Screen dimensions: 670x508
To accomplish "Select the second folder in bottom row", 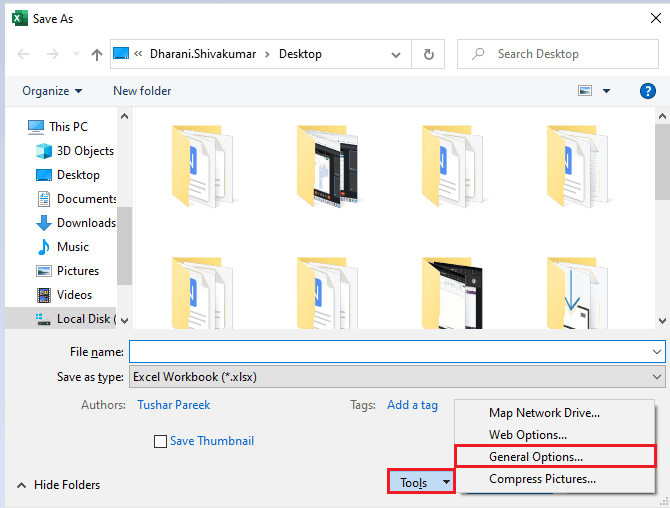I will tap(327, 293).
